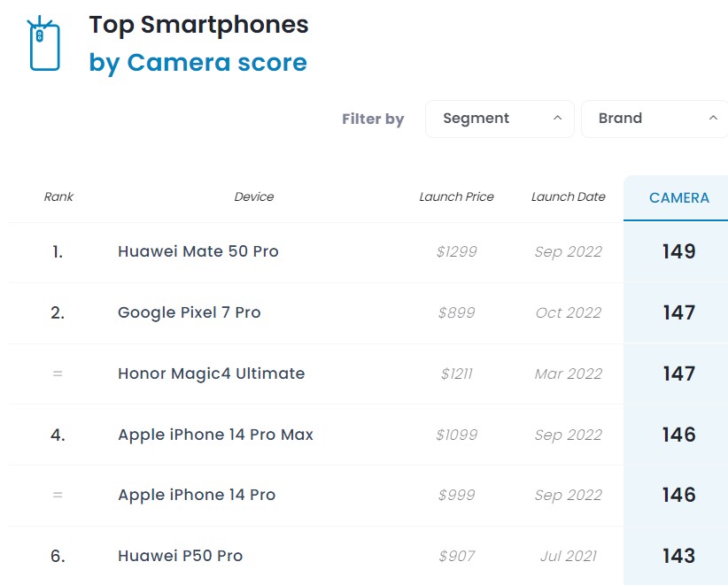Sort by Launch Price column header
Image resolution: width=728 pixels, height=585 pixels.
456,196
